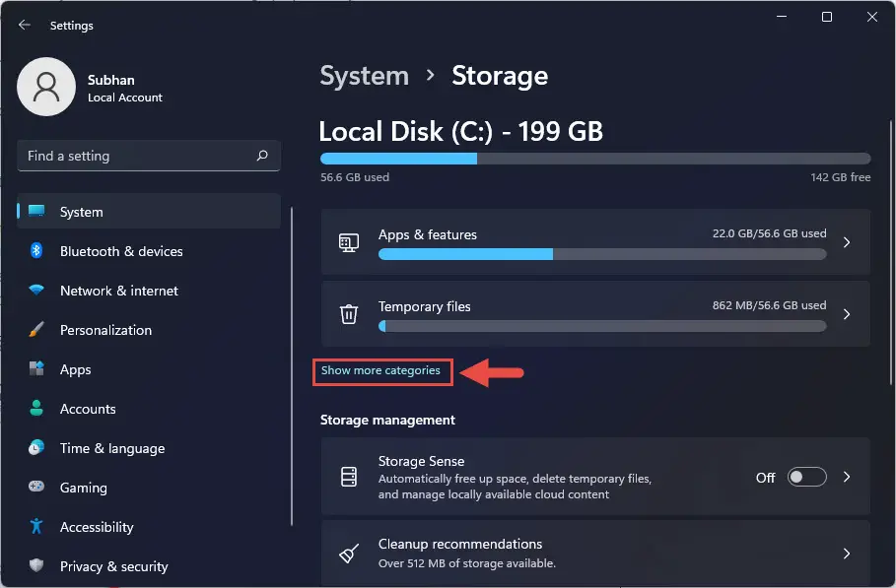Open Storage Sense details chevron

coord(847,477)
